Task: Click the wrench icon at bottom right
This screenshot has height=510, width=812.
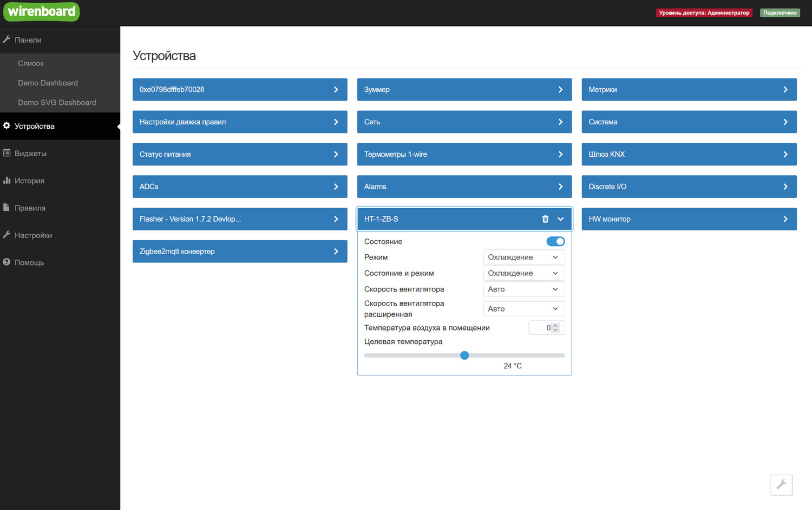Action: [x=781, y=485]
